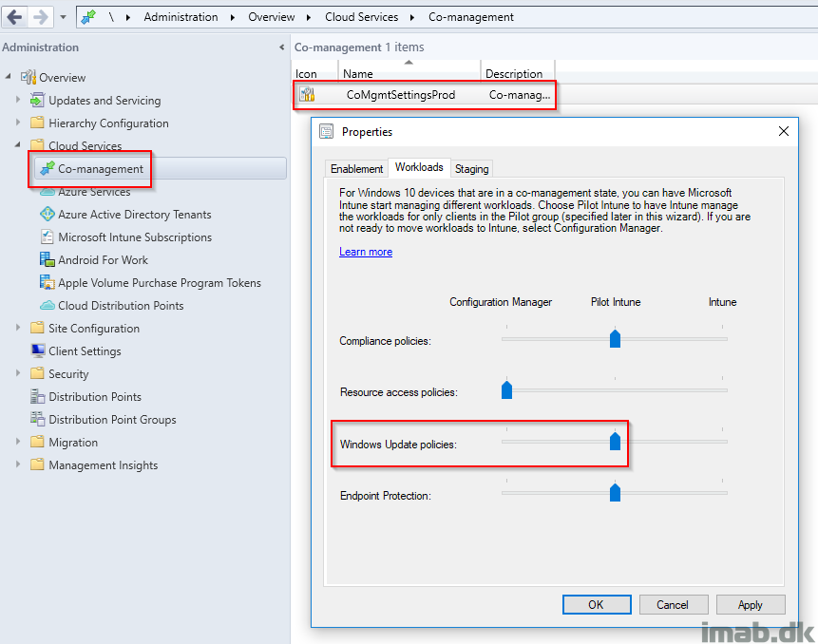Close the Properties dialog

[x=784, y=131]
